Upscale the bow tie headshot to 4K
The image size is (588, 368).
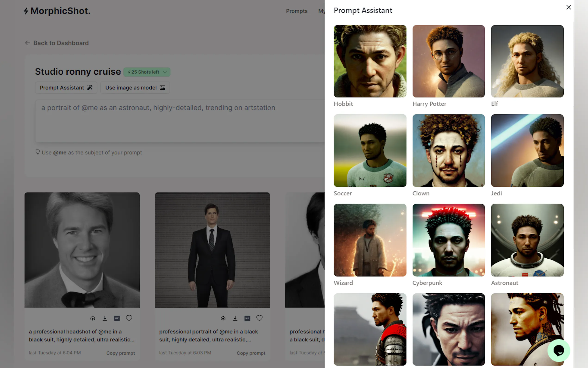point(117,318)
